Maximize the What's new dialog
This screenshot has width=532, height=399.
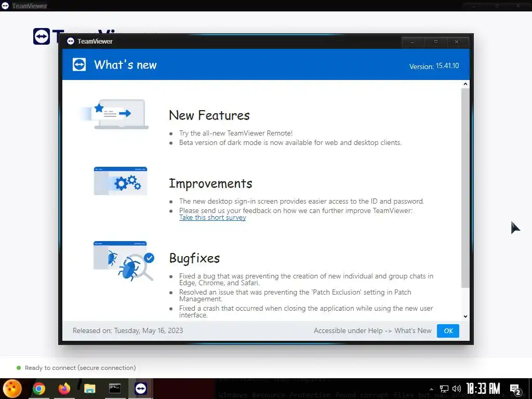(x=436, y=42)
